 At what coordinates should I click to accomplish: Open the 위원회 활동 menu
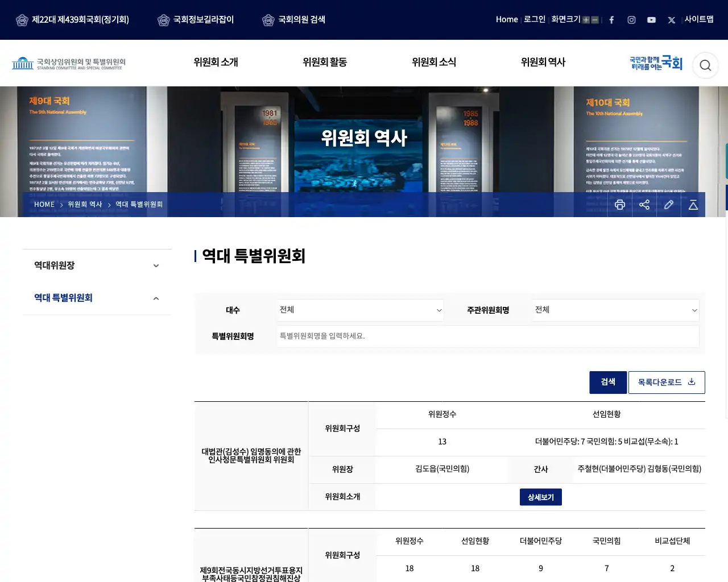325,63
